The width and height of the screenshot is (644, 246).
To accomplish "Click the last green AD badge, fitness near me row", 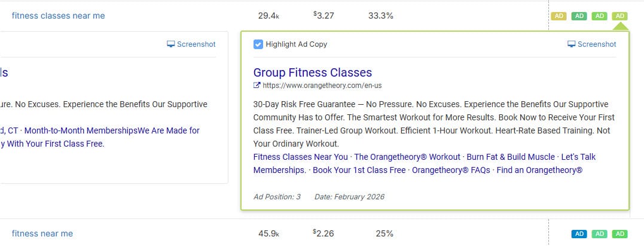I will 620,233.
